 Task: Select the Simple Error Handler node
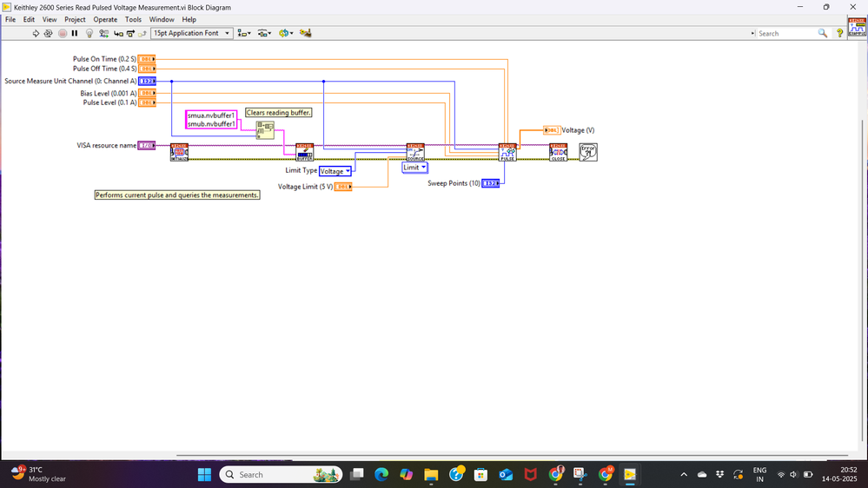[588, 152]
